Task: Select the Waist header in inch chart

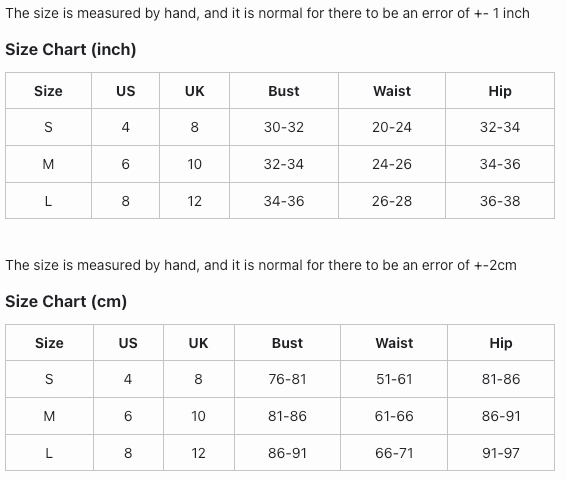Action: (392, 91)
